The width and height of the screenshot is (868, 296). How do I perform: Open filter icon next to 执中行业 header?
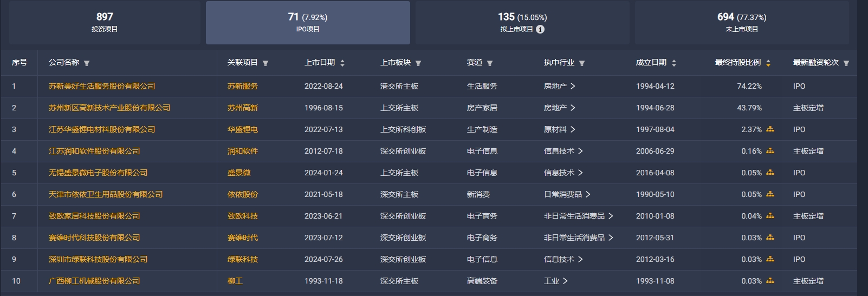point(582,63)
